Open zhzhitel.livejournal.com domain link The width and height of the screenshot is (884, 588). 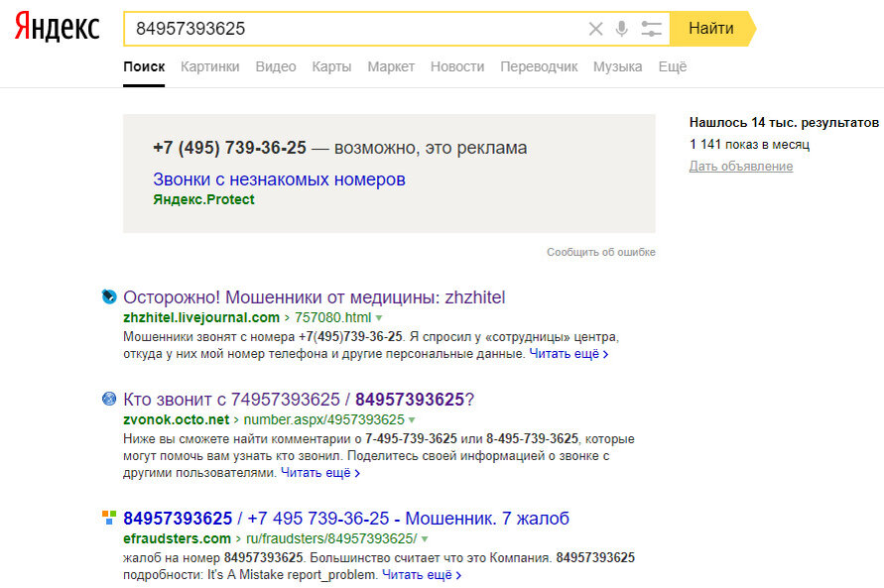pos(201,317)
